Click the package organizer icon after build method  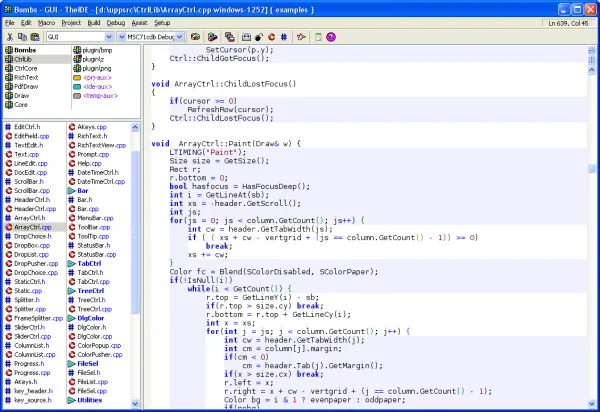pos(196,37)
